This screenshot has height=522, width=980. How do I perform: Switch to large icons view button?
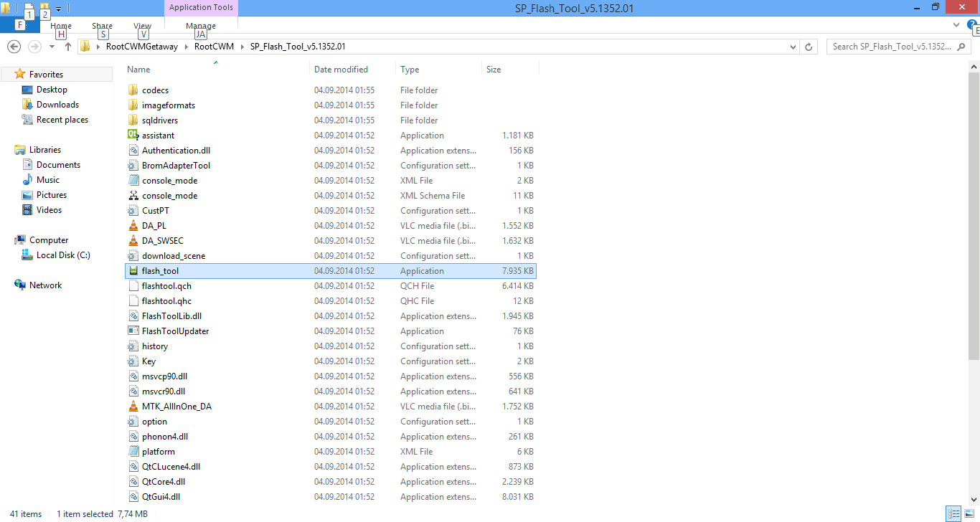coord(968,514)
